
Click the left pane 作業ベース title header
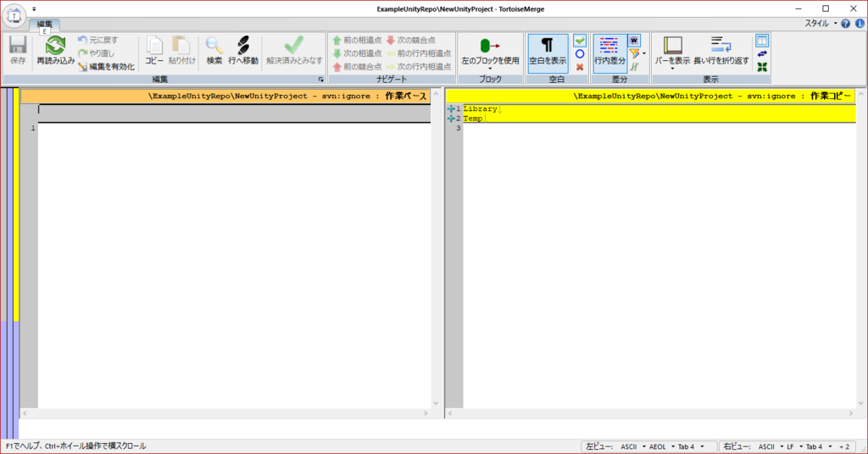[x=225, y=97]
